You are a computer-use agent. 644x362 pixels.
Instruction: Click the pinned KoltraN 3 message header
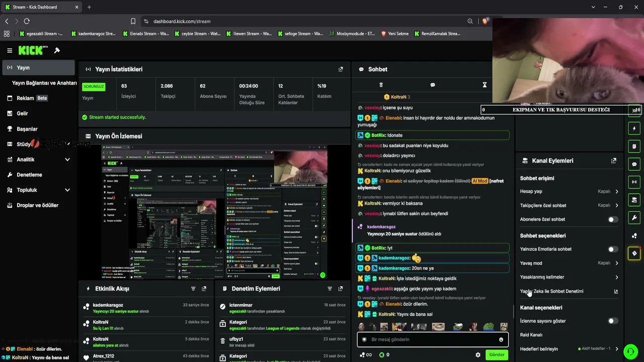(x=397, y=97)
